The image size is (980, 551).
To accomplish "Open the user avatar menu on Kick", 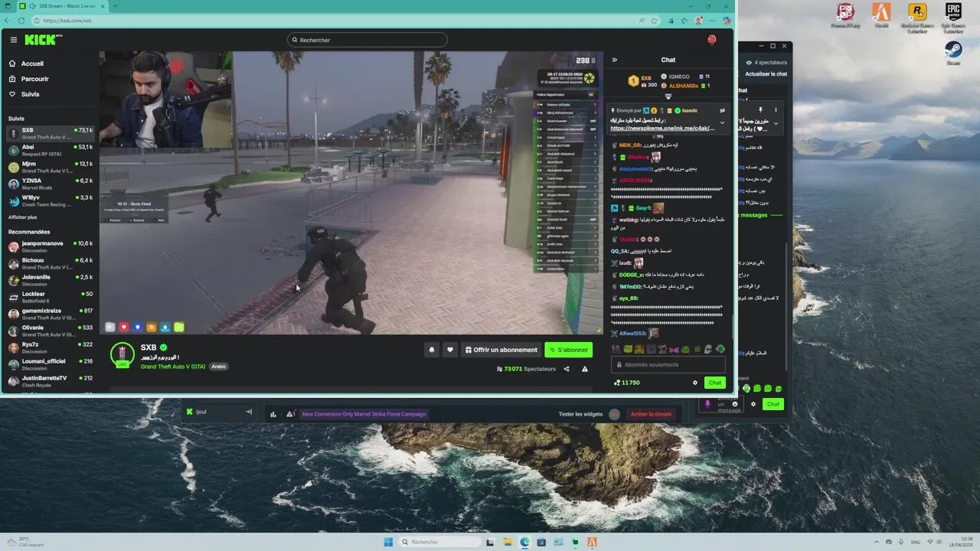I will 711,40.
